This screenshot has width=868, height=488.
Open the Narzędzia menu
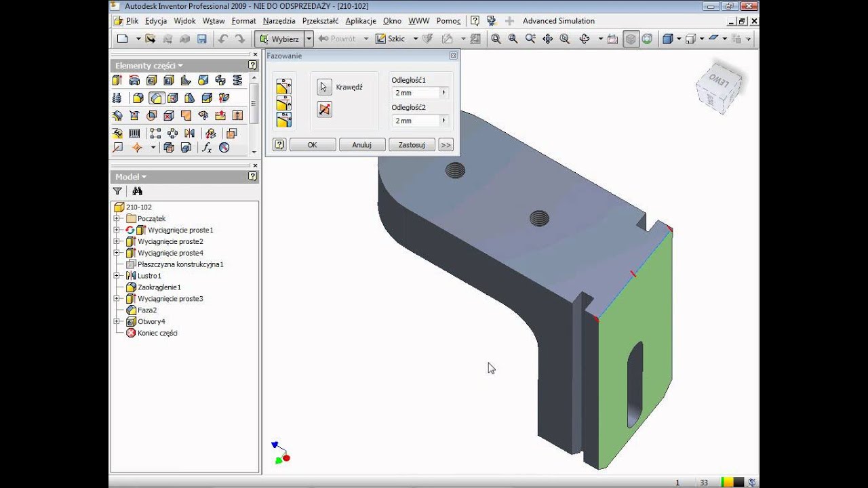[x=279, y=21]
